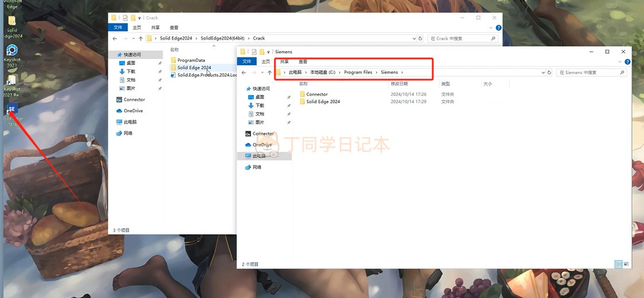Open Quick access toolbar dropdown in Crack window
The width and height of the screenshot is (644, 298).
point(139,18)
